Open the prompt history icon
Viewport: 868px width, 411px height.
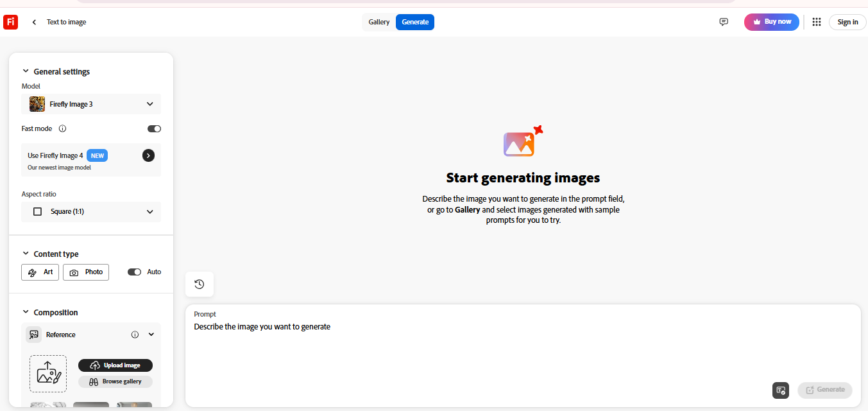click(x=199, y=284)
